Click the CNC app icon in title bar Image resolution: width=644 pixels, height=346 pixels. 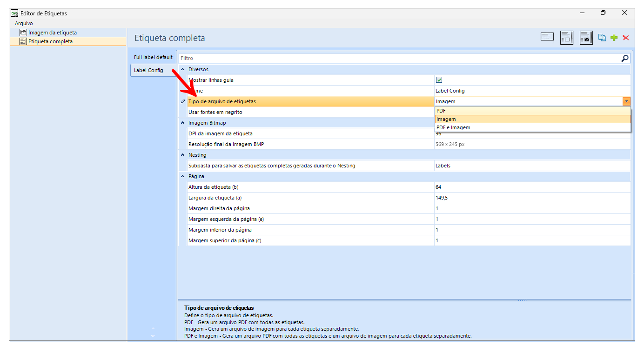pyautogui.click(x=14, y=13)
